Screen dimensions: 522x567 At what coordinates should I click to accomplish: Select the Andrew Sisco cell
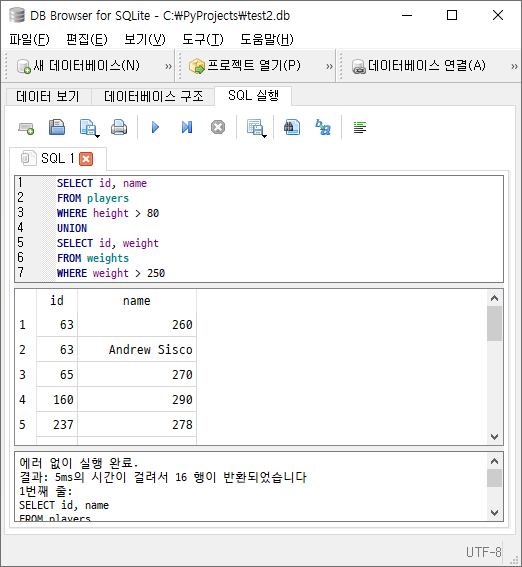[x=137, y=350]
